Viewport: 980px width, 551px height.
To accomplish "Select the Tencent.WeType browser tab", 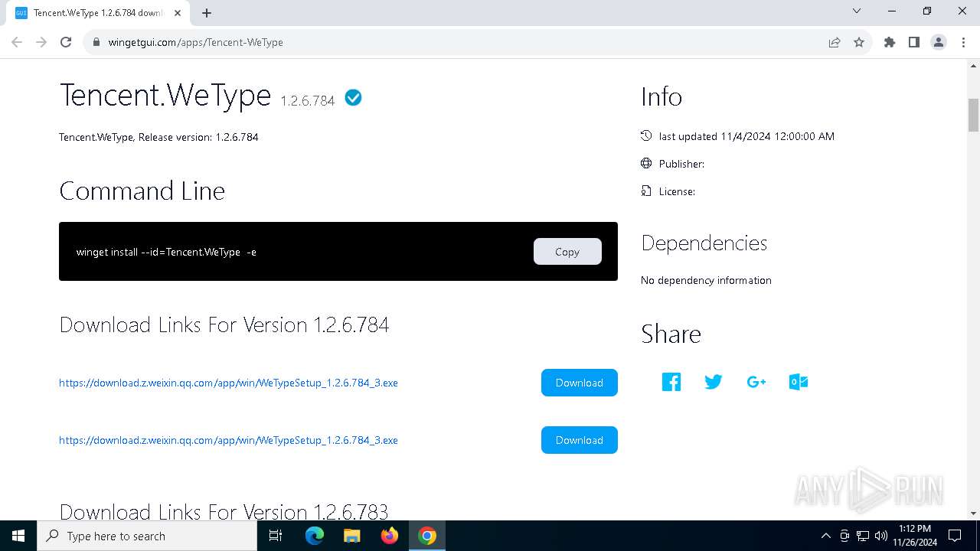I will pyautogui.click(x=97, y=13).
